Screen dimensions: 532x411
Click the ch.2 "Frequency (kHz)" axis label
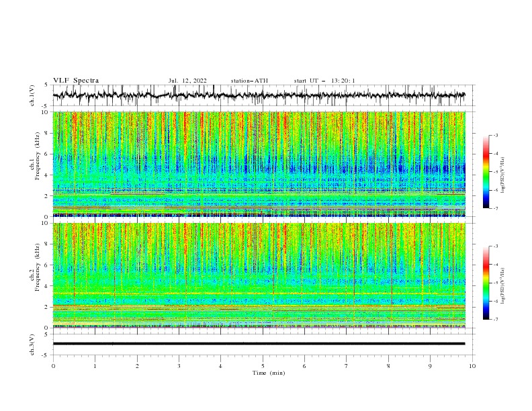coord(37,267)
